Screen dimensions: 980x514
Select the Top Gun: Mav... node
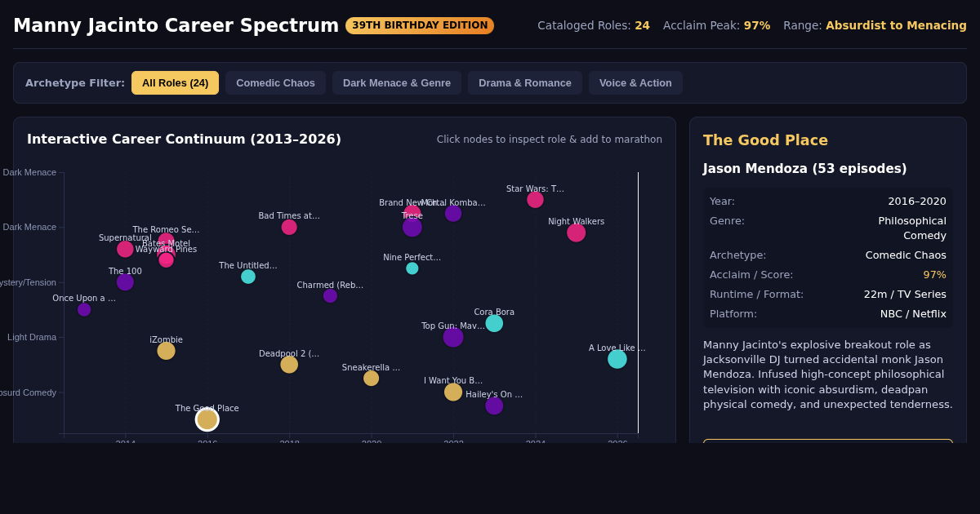pos(453,337)
